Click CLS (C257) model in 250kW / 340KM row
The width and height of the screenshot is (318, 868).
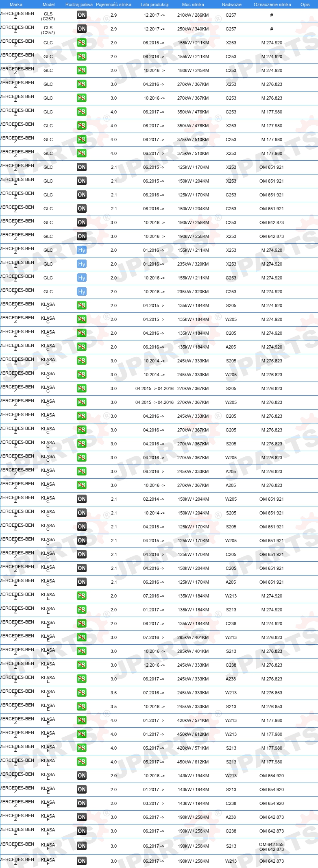coord(48,30)
